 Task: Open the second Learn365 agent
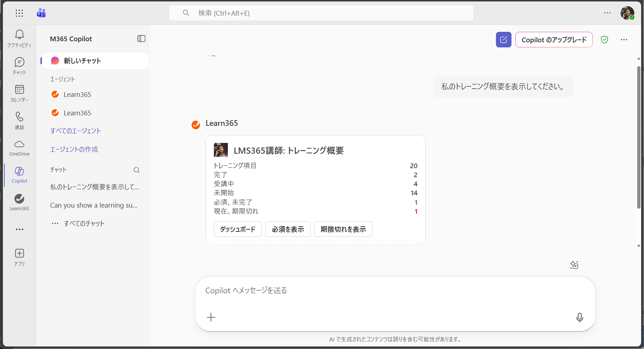coord(95,113)
